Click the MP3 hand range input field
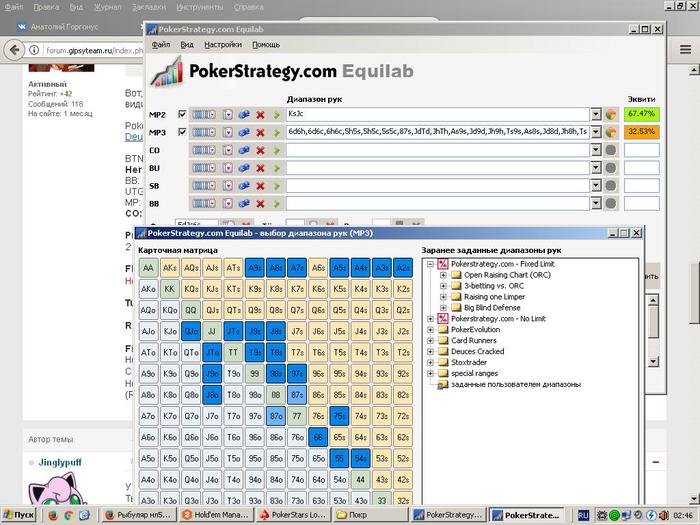This screenshot has height=525, width=700. (x=438, y=132)
